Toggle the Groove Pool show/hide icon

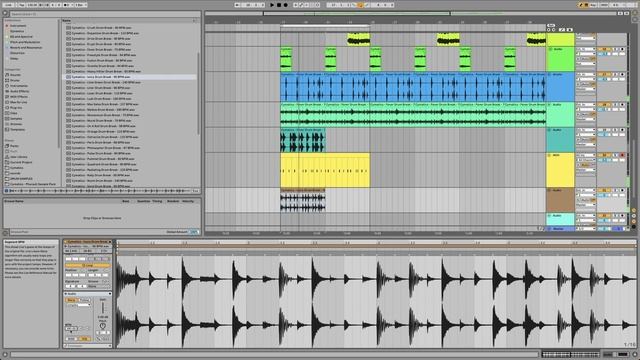click(5, 233)
